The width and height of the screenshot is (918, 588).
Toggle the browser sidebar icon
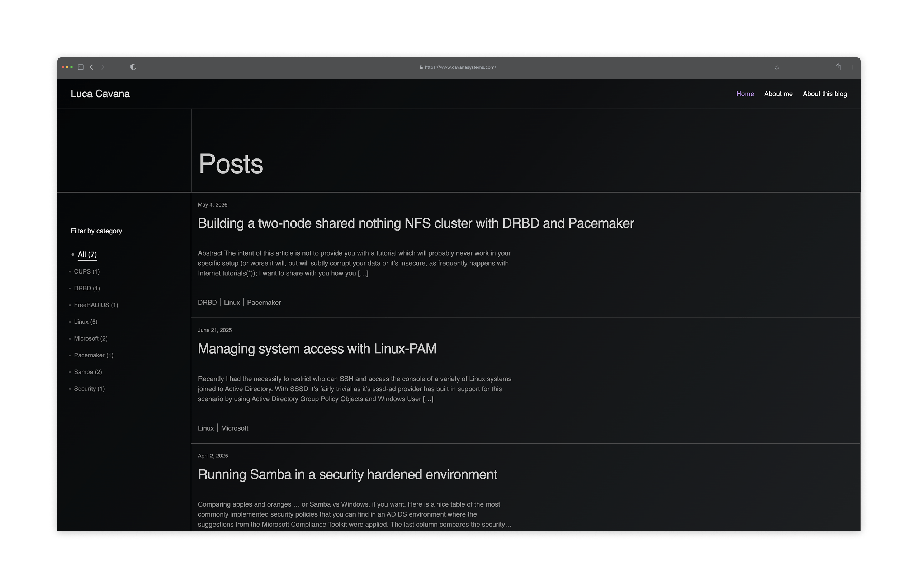[x=81, y=67]
